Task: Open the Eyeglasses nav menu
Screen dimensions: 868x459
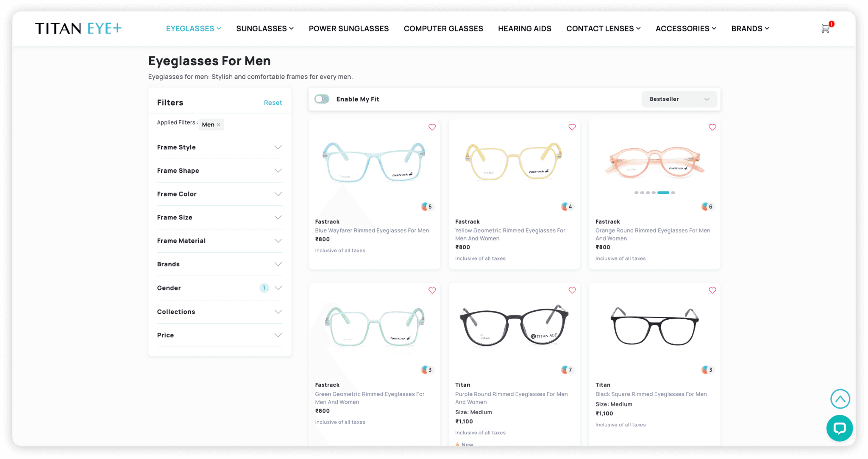Action: click(193, 28)
